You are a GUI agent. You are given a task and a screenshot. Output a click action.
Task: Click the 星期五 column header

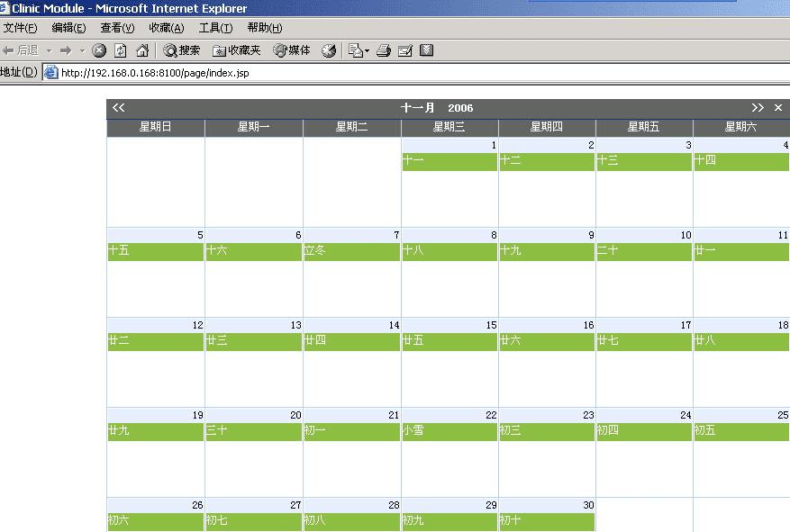[x=644, y=127]
